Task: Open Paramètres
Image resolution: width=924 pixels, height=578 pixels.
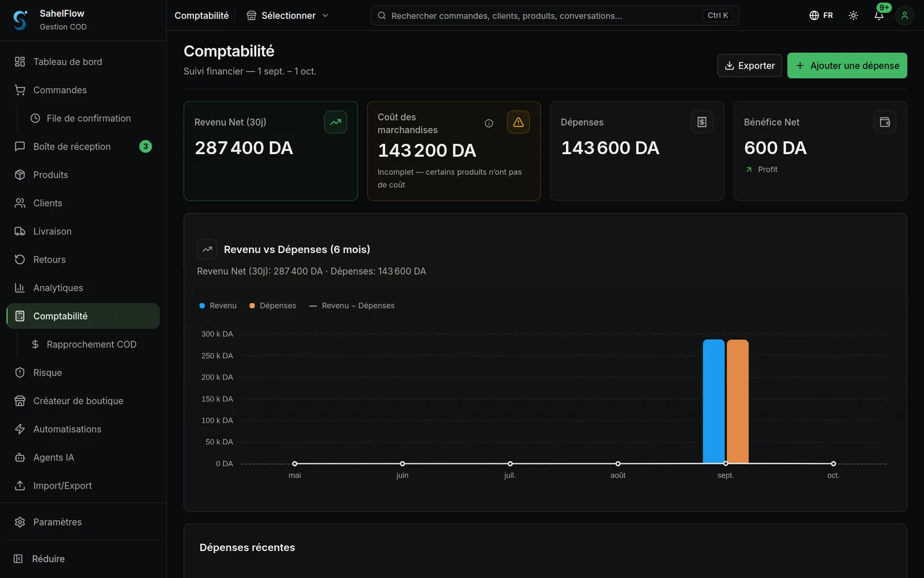Action: click(83, 522)
